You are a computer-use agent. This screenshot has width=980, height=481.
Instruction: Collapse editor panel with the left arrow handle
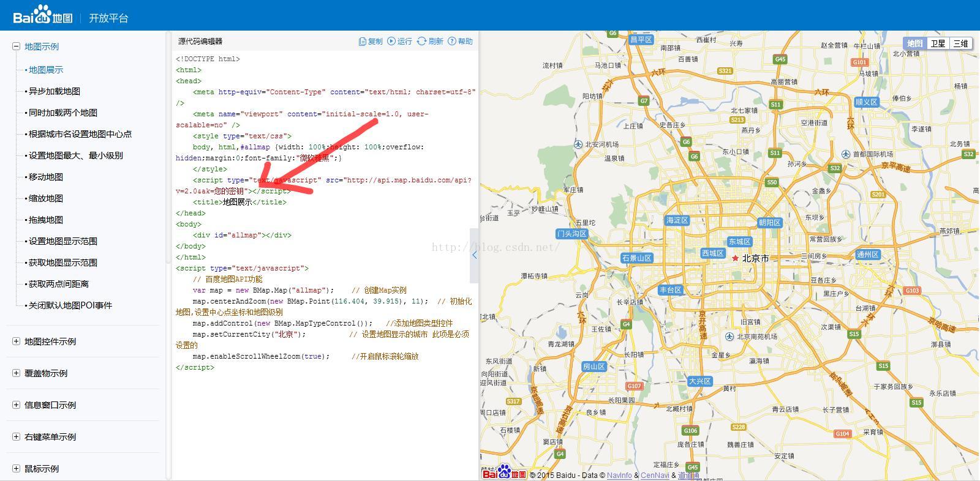(474, 255)
